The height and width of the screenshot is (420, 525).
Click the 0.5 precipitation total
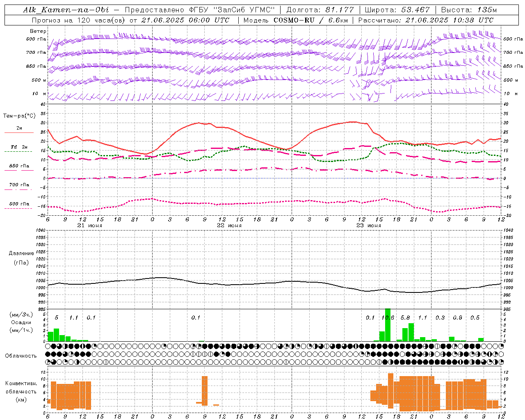pos(475,318)
